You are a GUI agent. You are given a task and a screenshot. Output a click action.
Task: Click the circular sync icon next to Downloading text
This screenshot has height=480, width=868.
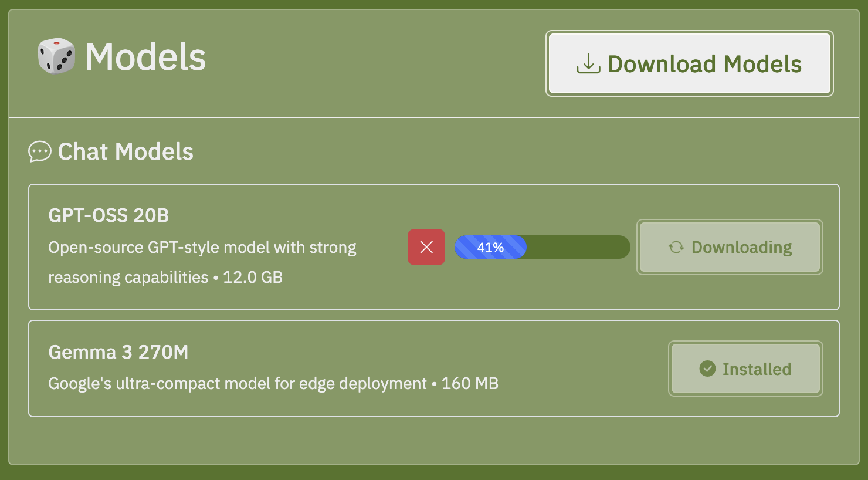(x=676, y=247)
